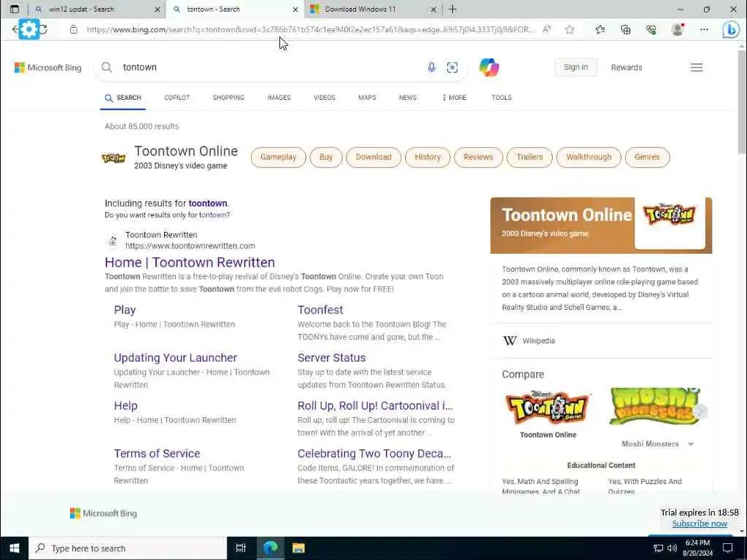The image size is (747, 560).
Task: Click the Download chip
Action: point(373,157)
